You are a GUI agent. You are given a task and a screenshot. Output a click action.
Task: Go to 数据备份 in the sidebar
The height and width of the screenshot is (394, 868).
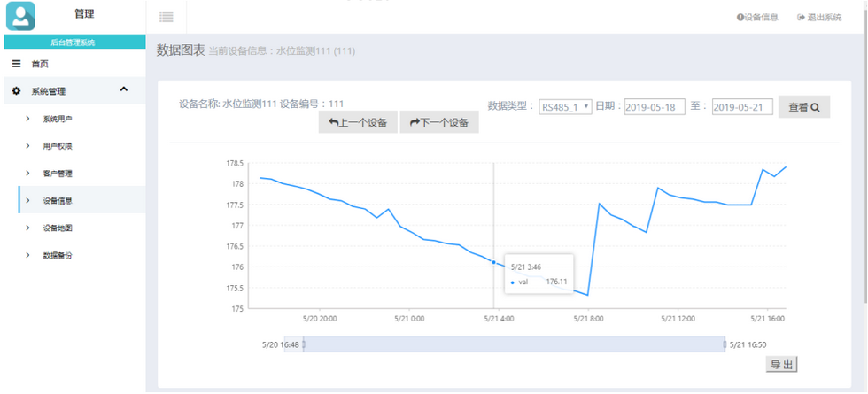coord(58,256)
